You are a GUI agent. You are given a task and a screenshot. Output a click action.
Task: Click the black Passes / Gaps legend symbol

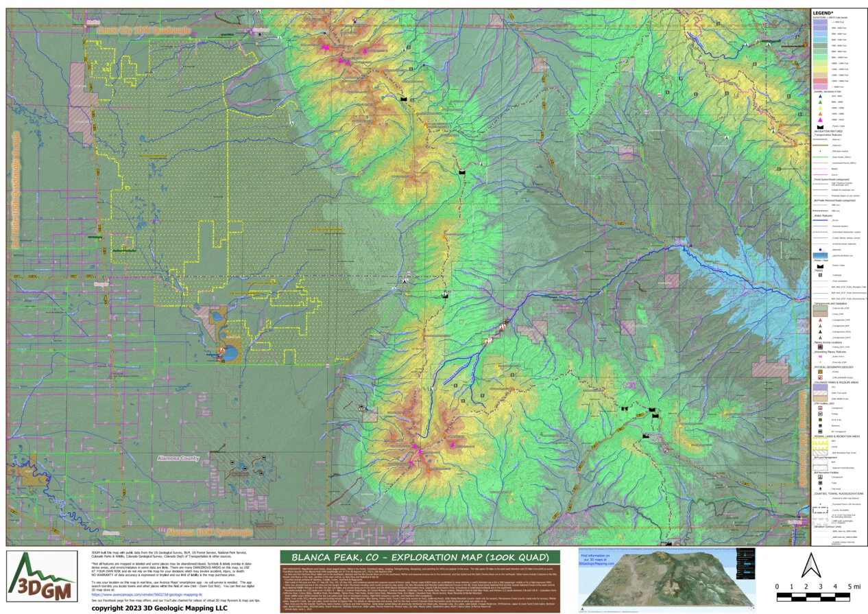coord(820,127)
